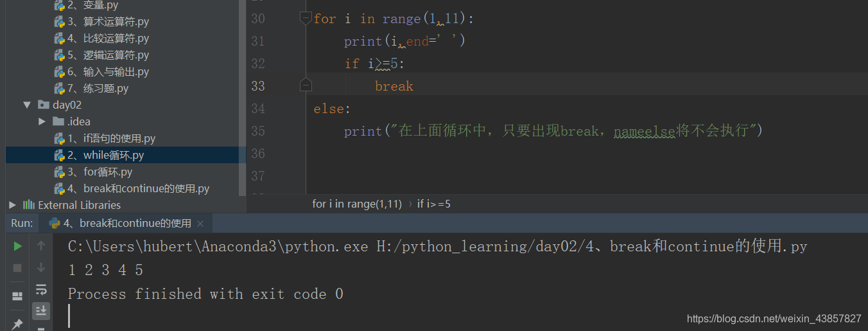868x331 pixels.
Task: Click 'Process finished with exit code 0' text
Action: (205, 294)
